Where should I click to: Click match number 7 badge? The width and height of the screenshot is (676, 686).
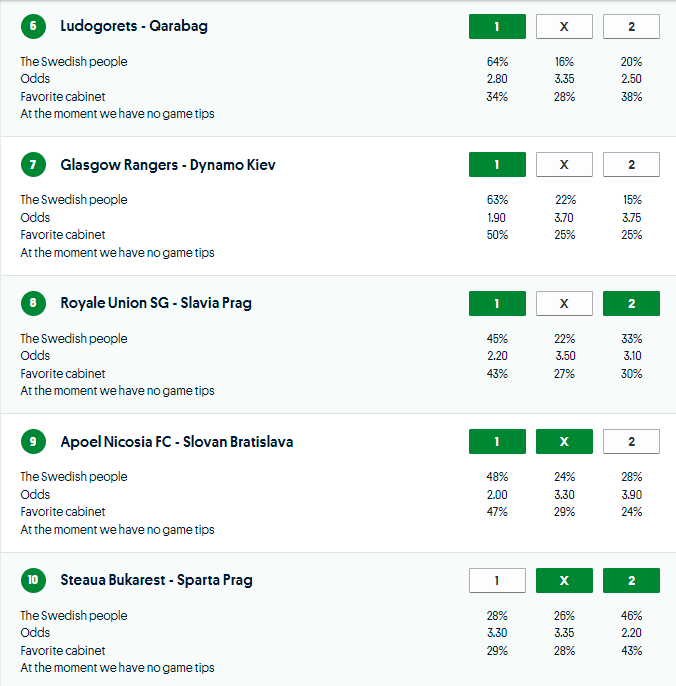click(x=33, y=165)
